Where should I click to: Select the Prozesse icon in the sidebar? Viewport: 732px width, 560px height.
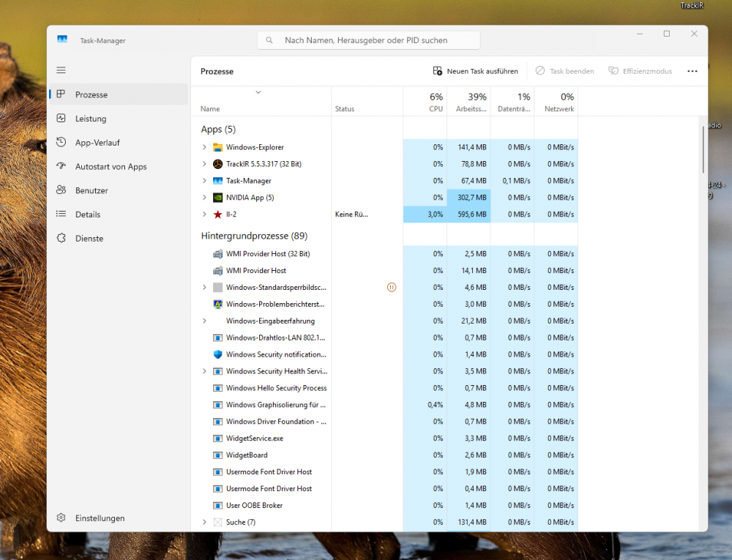(61, 94)
